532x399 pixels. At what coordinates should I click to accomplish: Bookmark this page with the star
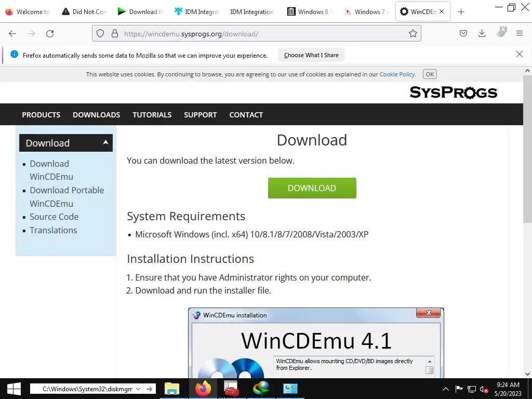coord(413,34)
